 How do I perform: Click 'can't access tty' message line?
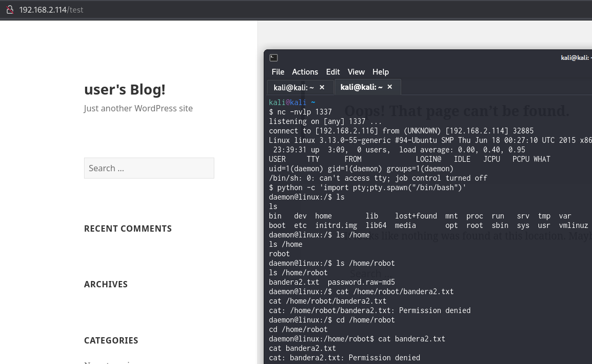(x=378, y=178)
